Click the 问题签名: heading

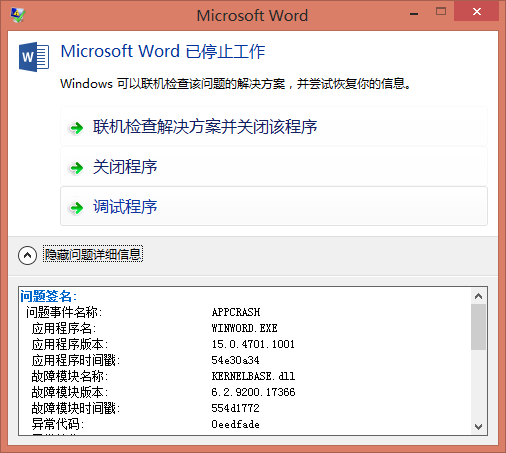click(x=49, y=296)
